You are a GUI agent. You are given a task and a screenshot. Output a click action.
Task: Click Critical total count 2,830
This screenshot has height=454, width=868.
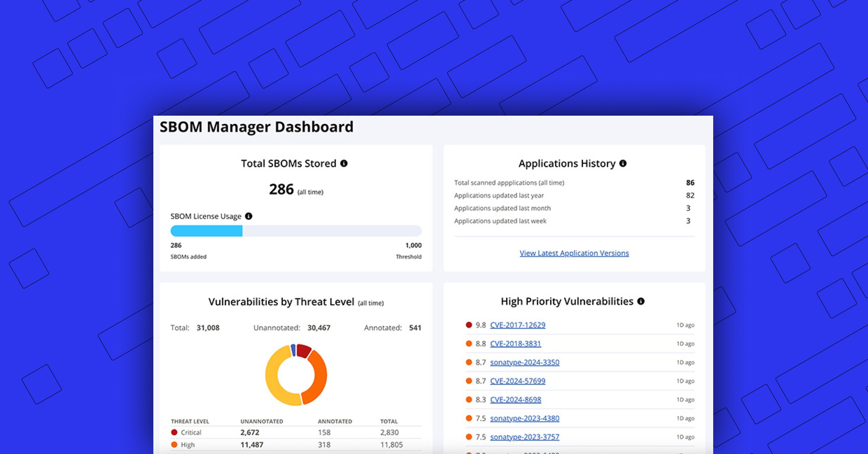[390, 432]
